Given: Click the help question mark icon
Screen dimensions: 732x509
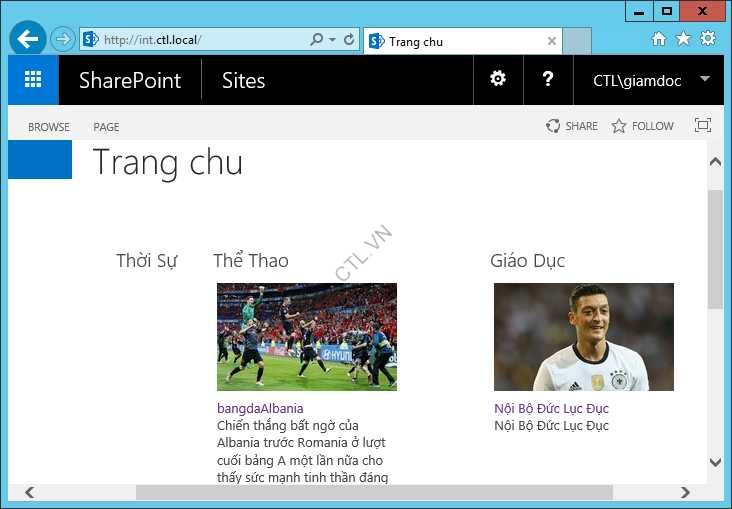Looking at the screenshot, I should point(548,80).
